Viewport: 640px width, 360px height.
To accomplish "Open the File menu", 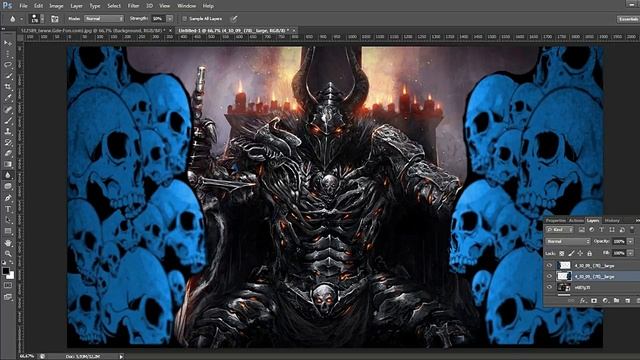I will pos(23,6).
